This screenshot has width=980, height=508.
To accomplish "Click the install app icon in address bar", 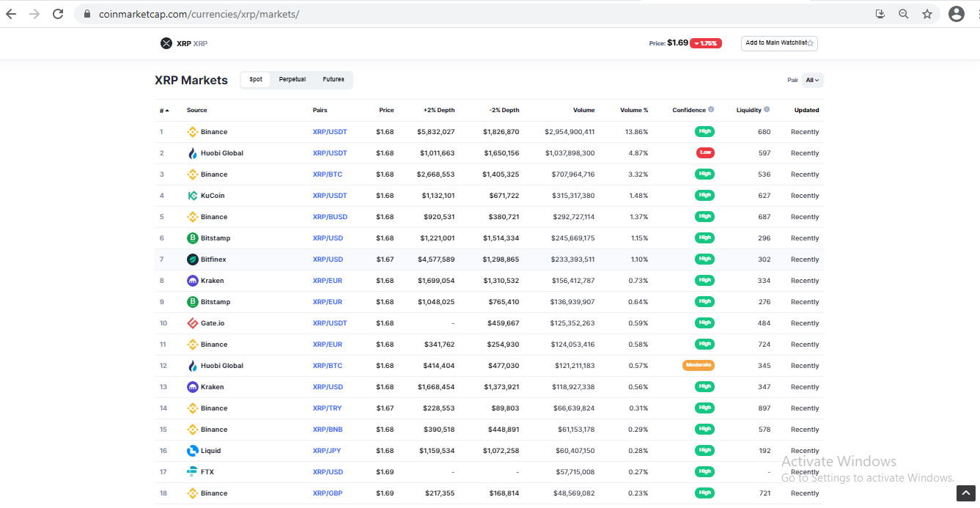I will [x=880, y=14].
